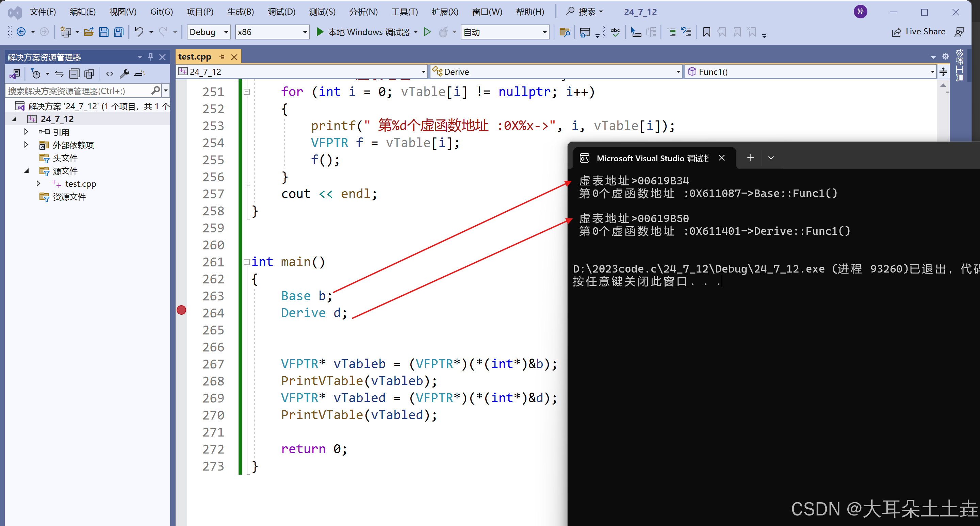Screen dimensions: 980x526
Task: Click the Collapse All icon in Solution Explorer
Action: pyautogui.click(x=74, y=74)
